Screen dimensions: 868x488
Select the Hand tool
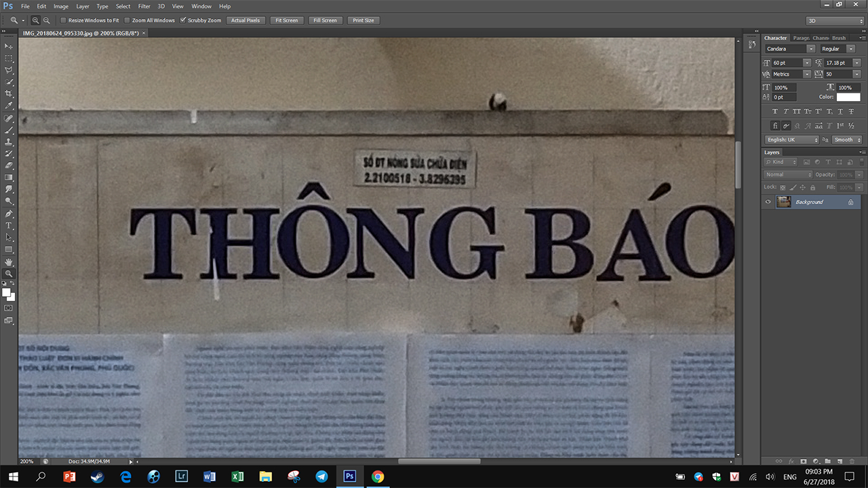tap(9, 262)
